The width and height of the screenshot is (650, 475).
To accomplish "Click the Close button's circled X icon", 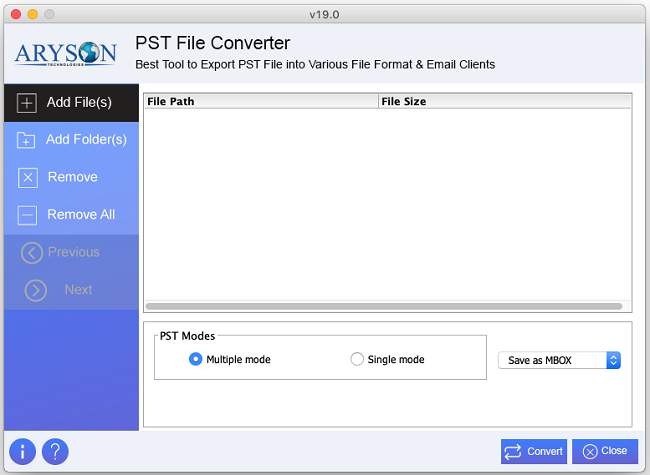I will tap(590, 451).
